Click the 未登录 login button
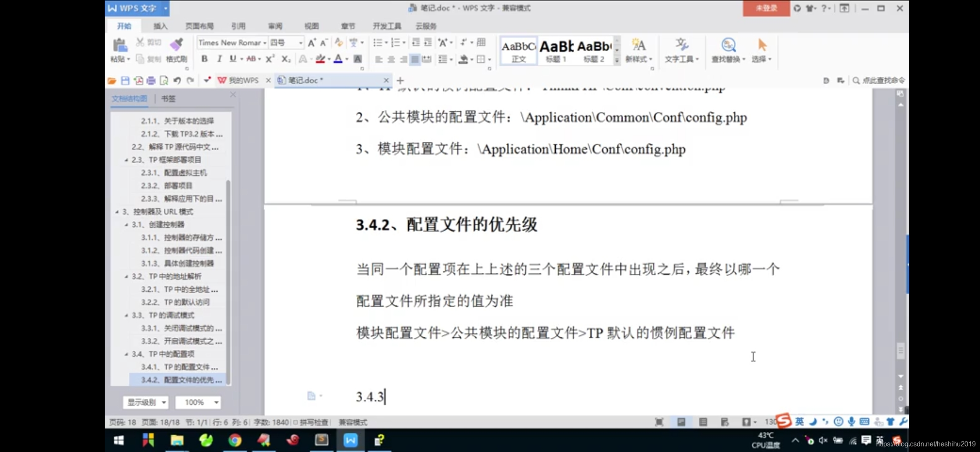The height and width of the screenshot is (452, 980). click(766, 8)
